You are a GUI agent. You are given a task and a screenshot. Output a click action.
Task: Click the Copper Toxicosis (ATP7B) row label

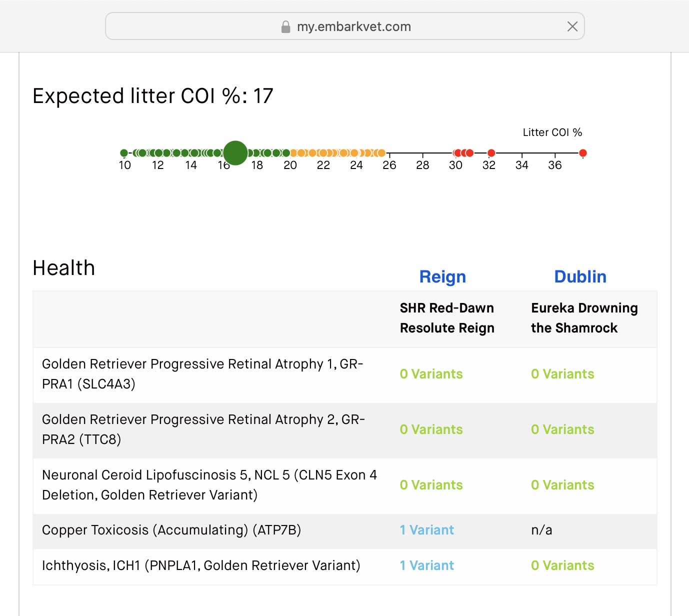pyautogui.click(x=171, y=530)
